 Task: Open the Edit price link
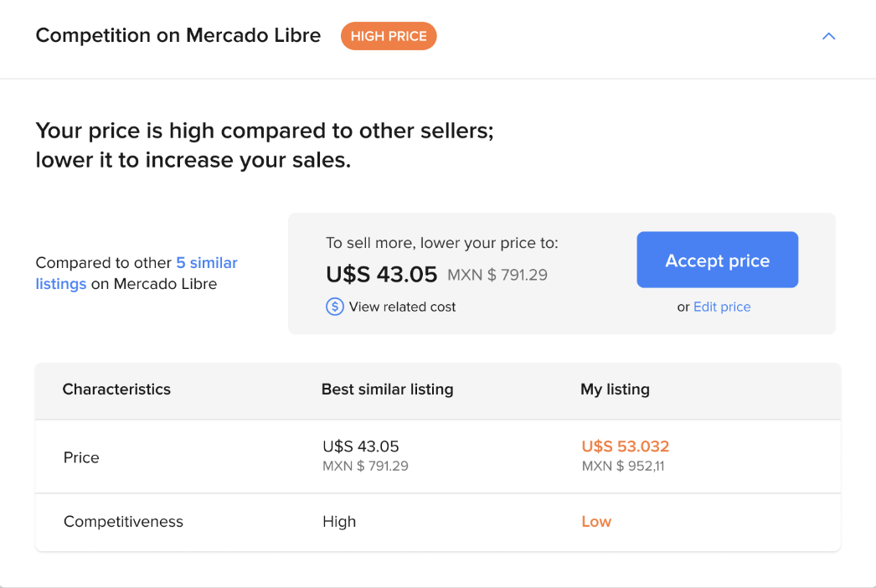(722, 307)
